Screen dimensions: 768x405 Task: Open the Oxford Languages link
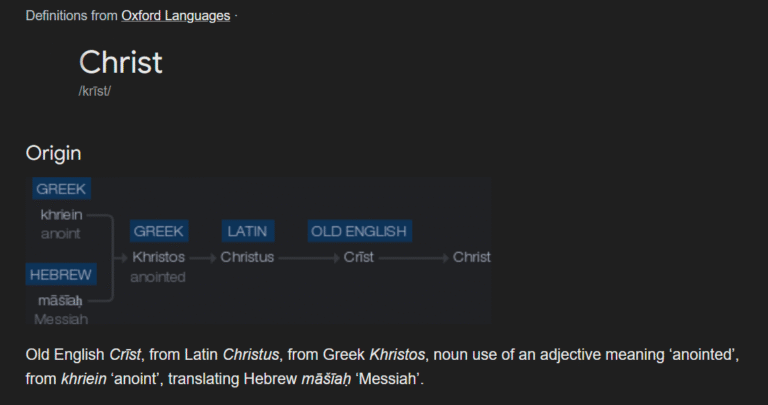[x=175, y=16]
